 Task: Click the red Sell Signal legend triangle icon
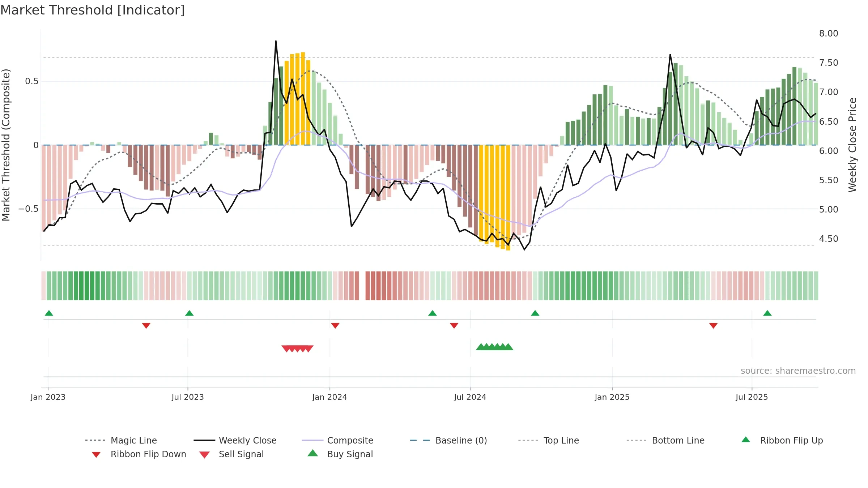(204, 455)
